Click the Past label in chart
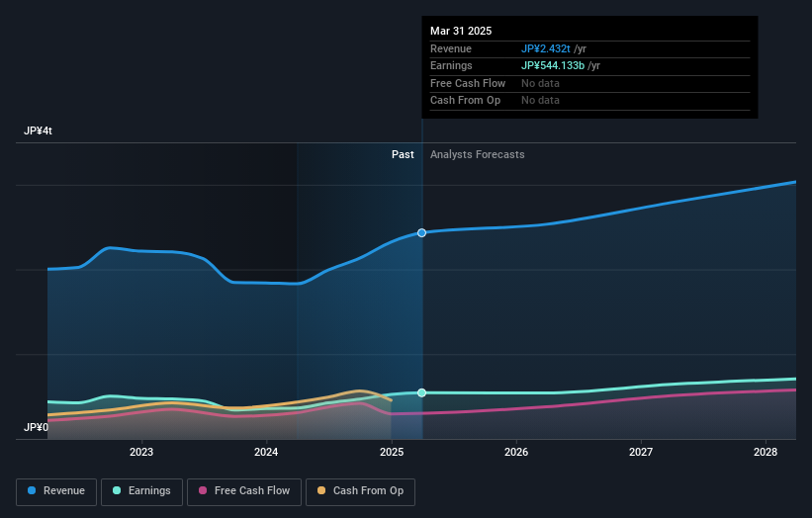The height and width of the screenshot is (518, 812). click(403, 154)
